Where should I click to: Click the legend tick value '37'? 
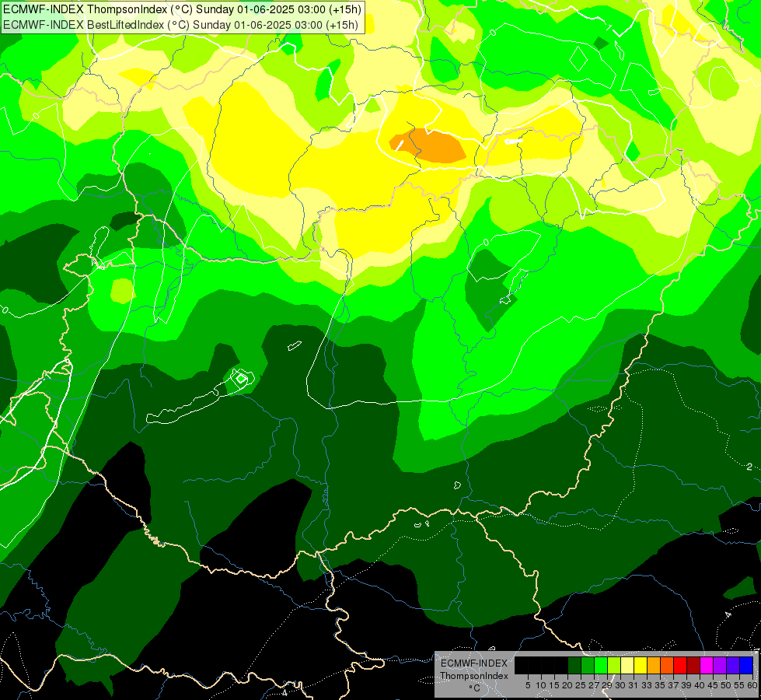(x=674, y=685)
